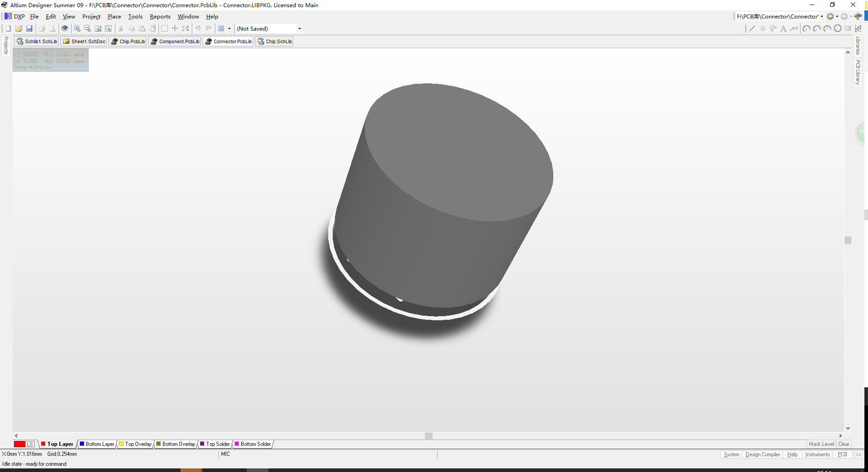Fit the footprint in view with the zoom icon
The image size is (868, 472).
98,28
